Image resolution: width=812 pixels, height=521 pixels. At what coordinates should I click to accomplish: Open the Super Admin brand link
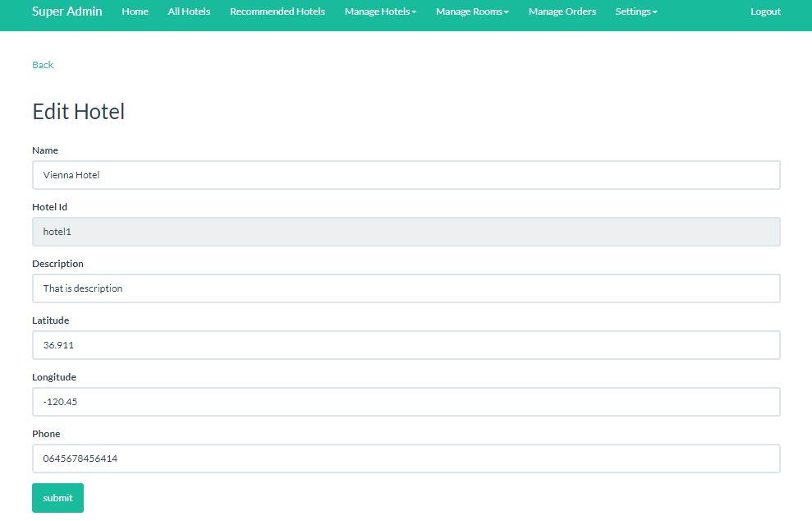click(x=67, y=12)
